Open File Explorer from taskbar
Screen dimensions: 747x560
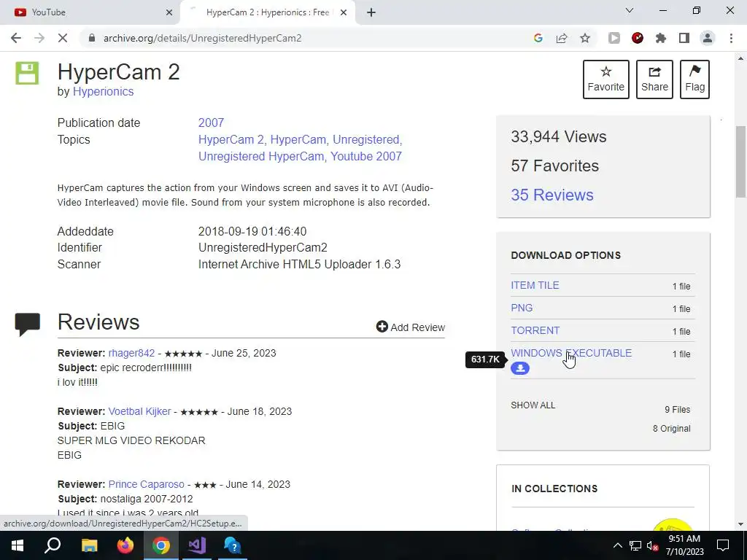pyautogui.click(x=90, y=545)
